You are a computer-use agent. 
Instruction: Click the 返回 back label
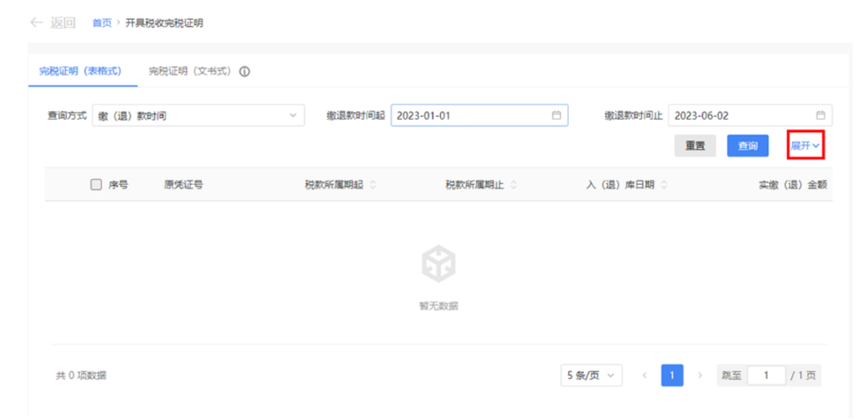pos(63,23)
